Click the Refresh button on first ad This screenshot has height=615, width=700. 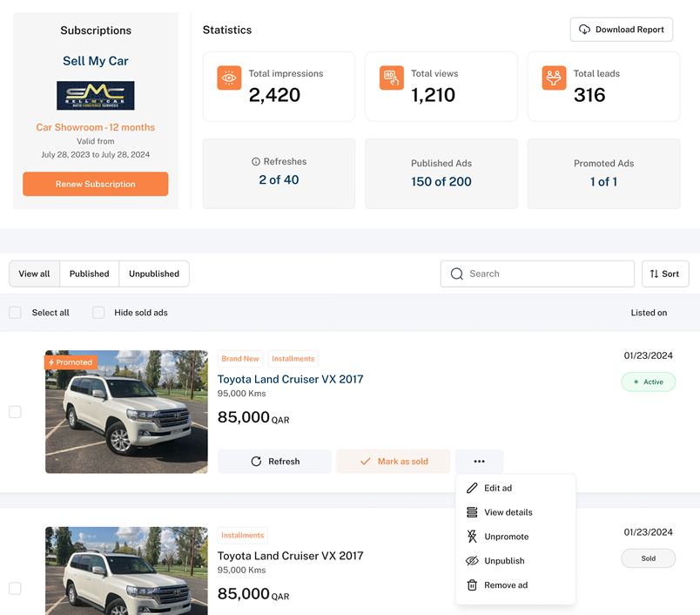[274, 462]
